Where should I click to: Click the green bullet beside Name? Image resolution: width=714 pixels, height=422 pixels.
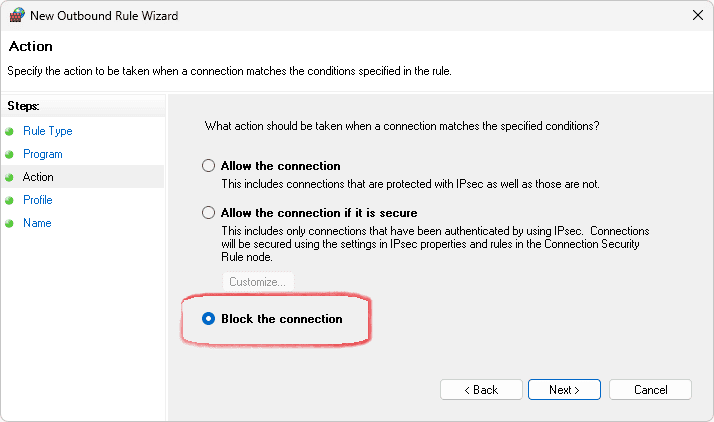[x=10, y=223]
